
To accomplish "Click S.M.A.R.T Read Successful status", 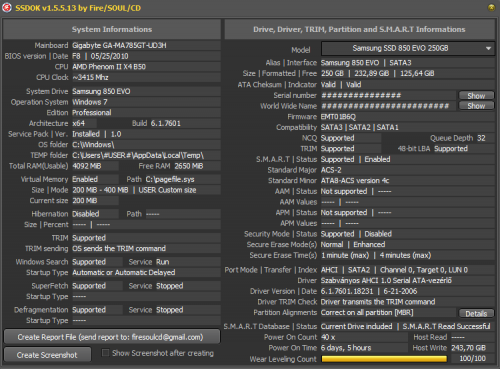I will pyautogui.click(x=446, y=326).
